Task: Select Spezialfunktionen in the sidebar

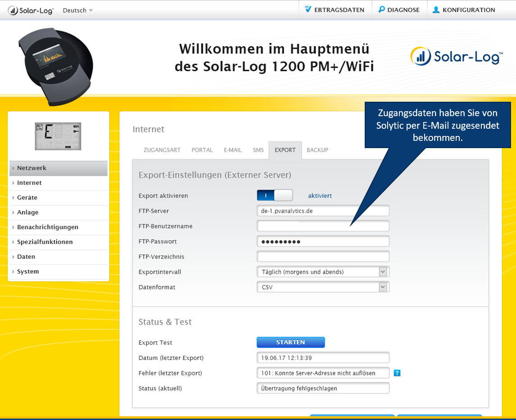Action: pyautogui.click(x=59, y=242)
